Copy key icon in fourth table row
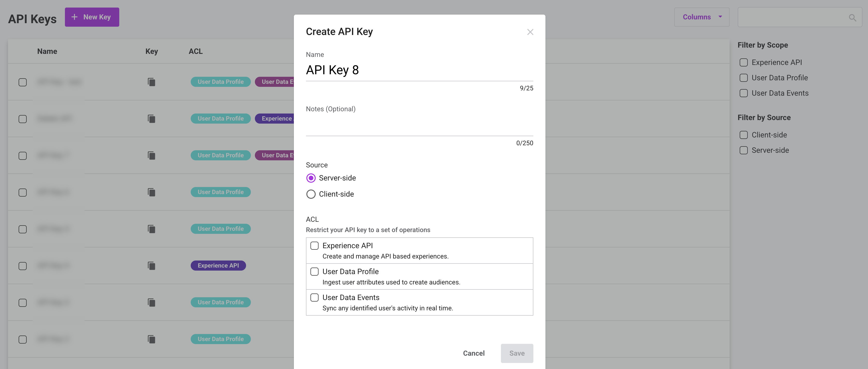This screenshot has width=868, height=369. click(x=151, y=192)
